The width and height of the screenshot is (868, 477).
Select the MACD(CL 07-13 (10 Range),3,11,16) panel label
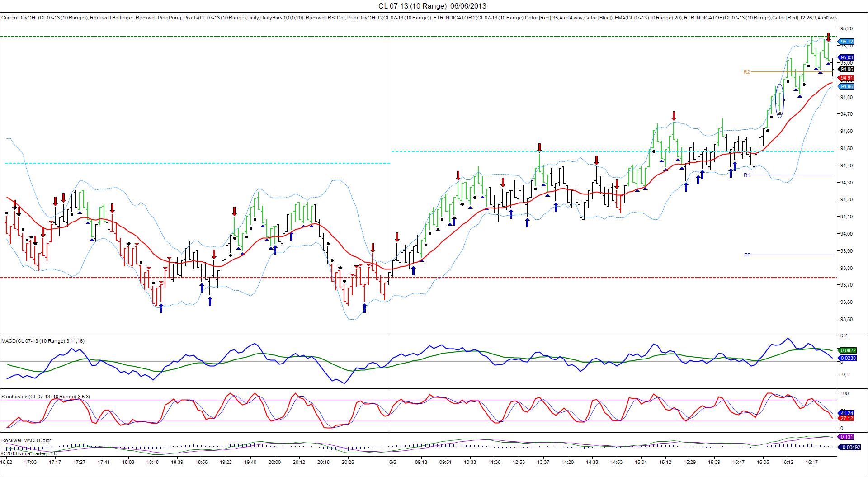pos(42,341)
